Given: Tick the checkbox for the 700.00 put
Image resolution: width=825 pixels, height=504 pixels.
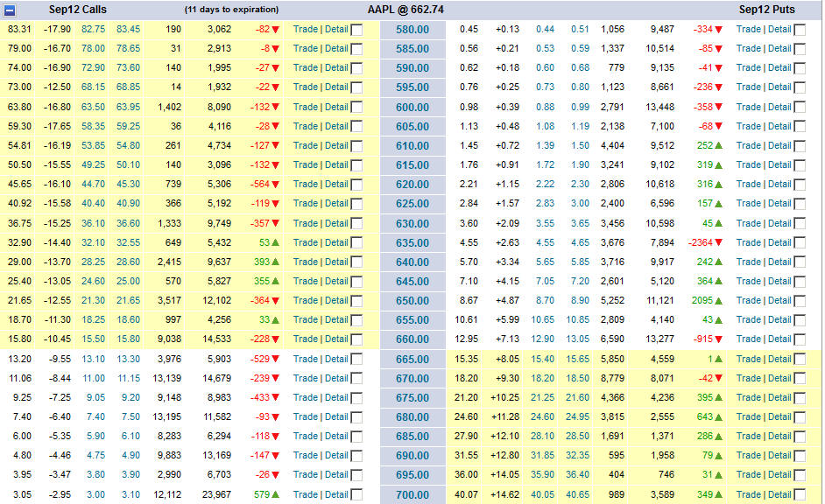Looking at the screenshot, I should pos(800,495).
